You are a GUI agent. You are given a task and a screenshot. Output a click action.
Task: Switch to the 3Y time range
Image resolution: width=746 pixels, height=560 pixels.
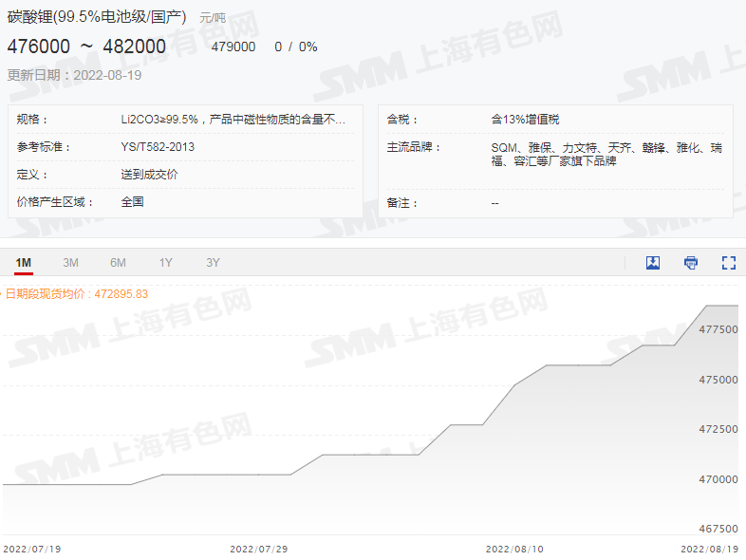213,263
